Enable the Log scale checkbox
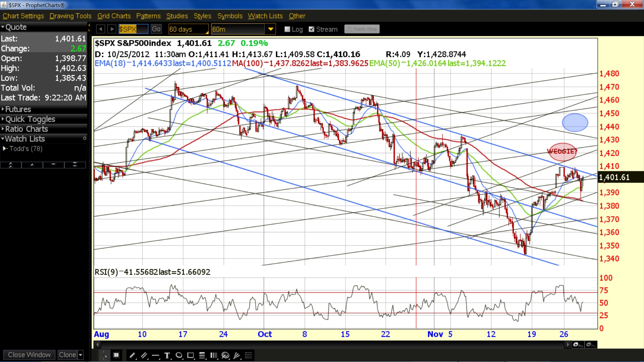 point(287,29)
